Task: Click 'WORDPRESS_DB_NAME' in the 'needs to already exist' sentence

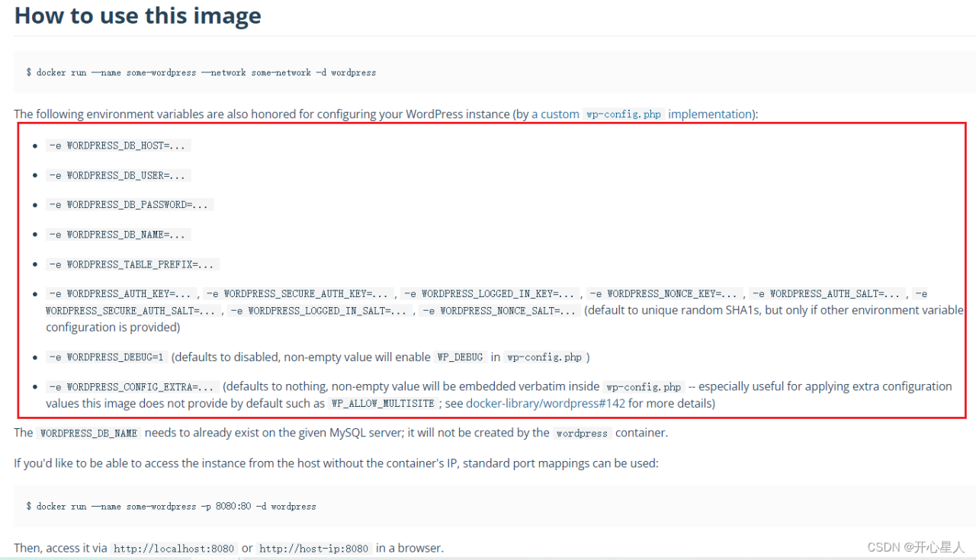Action: coord(89,434)
